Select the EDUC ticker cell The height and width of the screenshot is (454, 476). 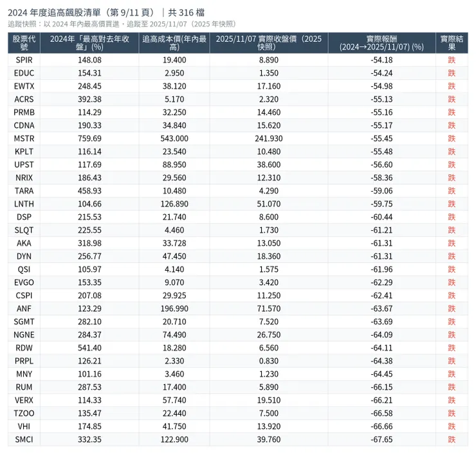coord(24,73)
